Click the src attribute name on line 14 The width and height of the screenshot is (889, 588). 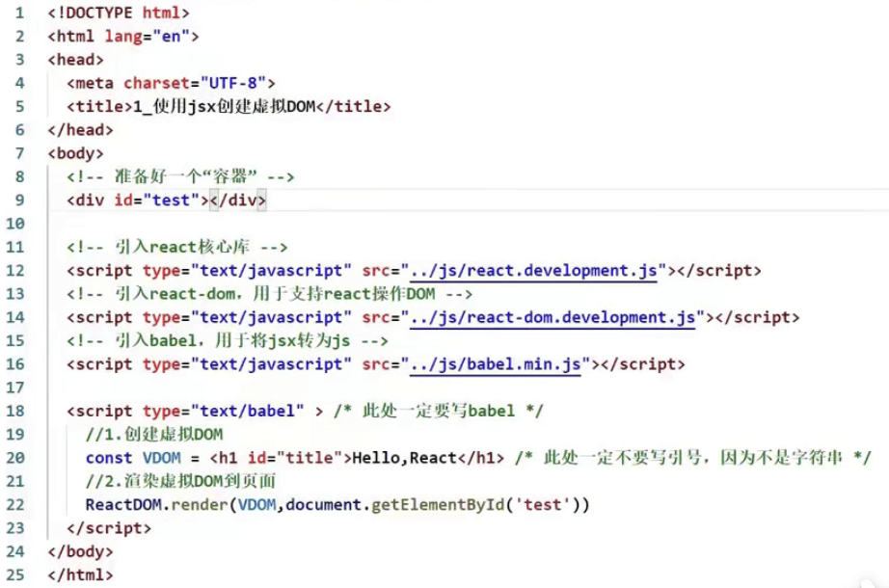[376, 317]
